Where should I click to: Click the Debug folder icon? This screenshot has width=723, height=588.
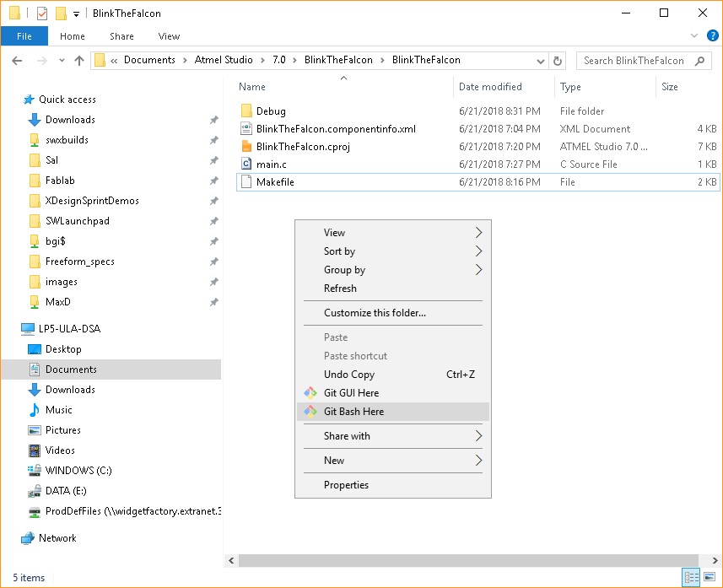pos(246,111)
